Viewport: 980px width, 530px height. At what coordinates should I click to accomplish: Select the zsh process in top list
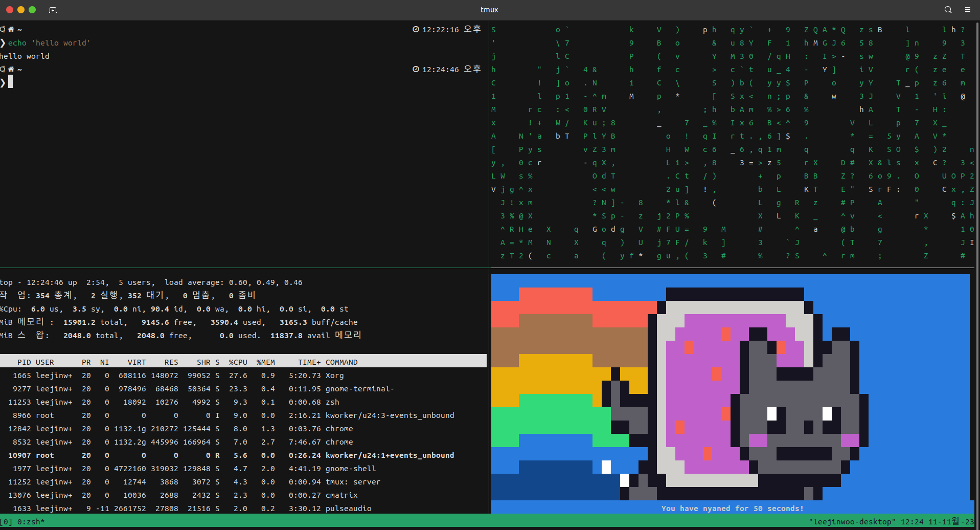point(243,402)
